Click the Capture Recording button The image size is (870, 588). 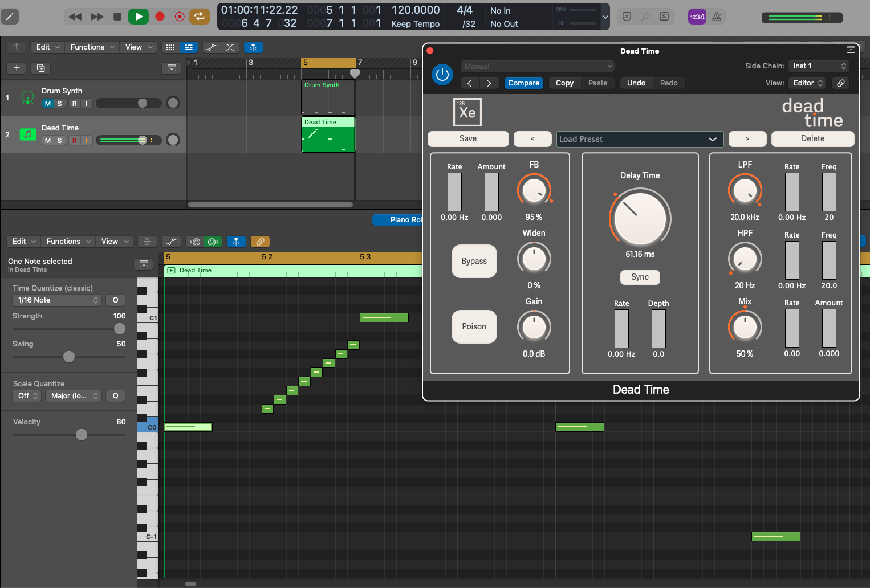point(180,17)
